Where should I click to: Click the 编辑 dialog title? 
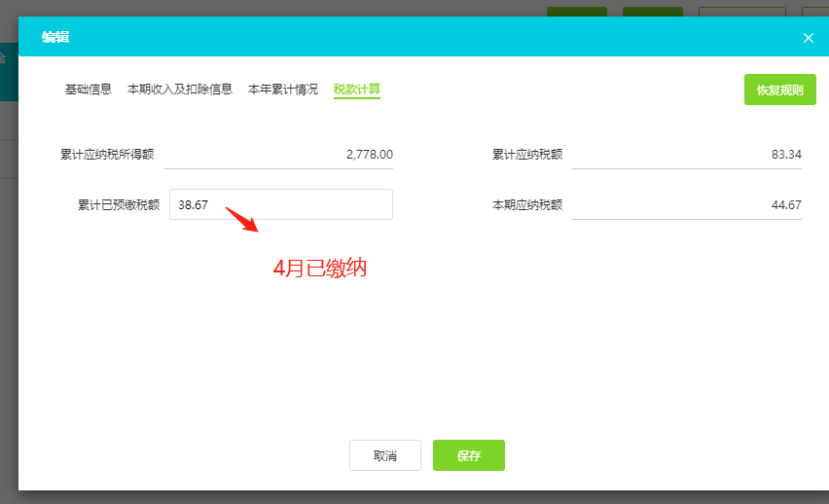coord(55,37)
